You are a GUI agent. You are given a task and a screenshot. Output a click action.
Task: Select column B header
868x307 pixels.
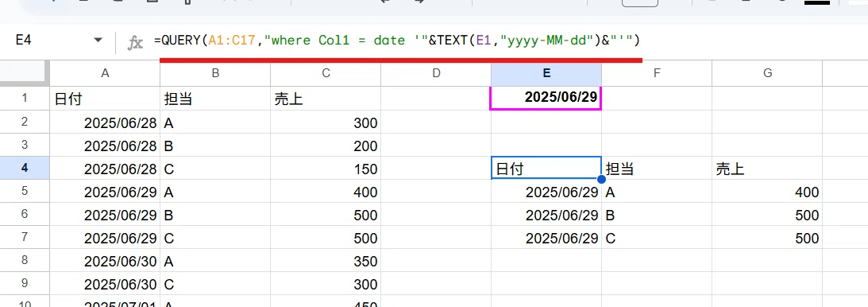(215, 73)
